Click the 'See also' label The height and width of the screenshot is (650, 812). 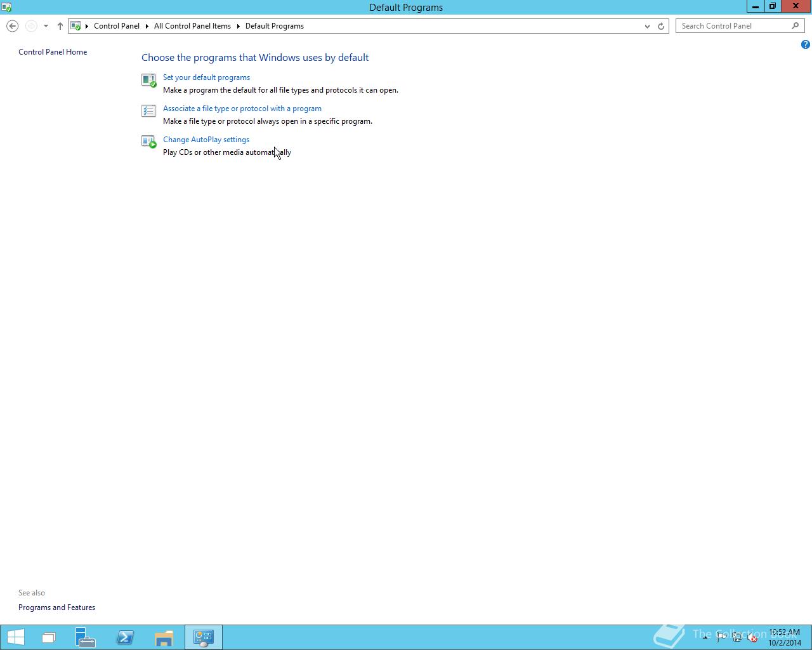(x=32, y=593)
